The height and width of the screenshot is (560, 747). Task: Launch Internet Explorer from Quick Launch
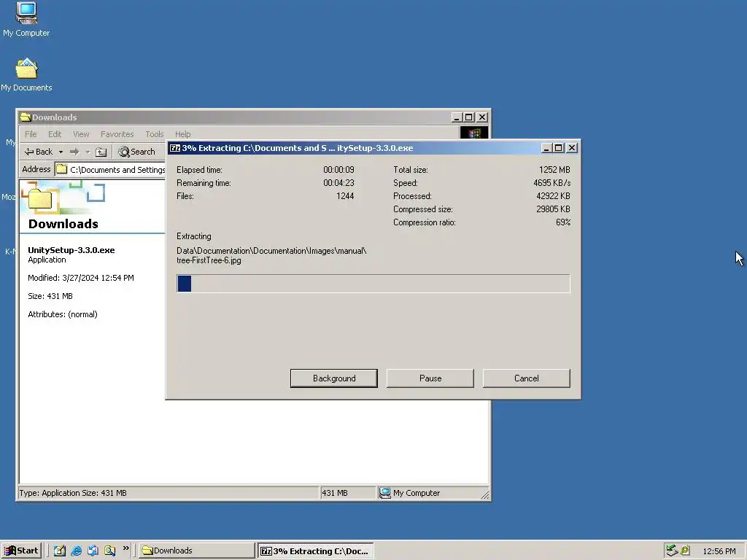point(76,551)
